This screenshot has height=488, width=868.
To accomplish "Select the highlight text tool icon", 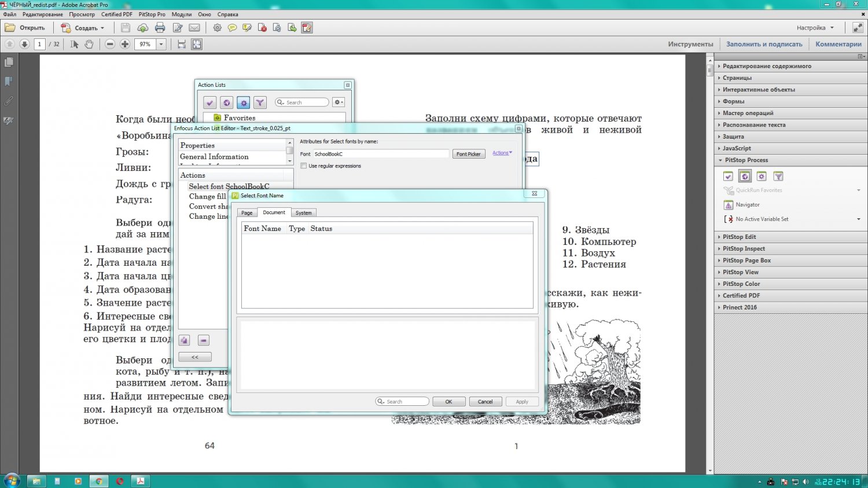I will pos(247,28).
